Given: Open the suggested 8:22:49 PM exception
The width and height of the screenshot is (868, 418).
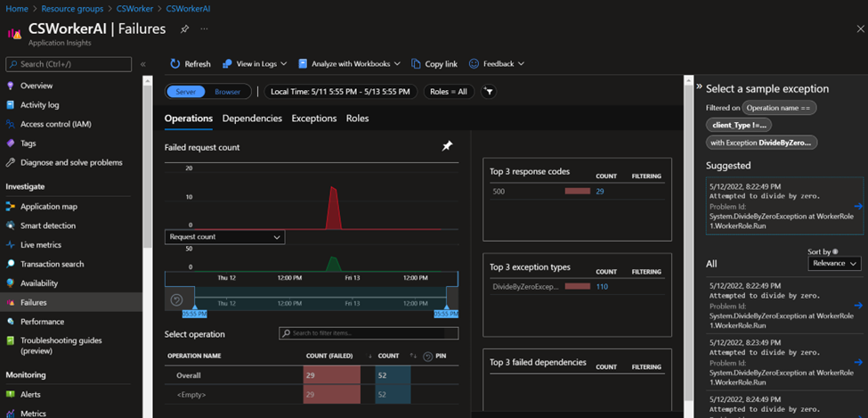Looking at the screenshot, I should 784,206.
